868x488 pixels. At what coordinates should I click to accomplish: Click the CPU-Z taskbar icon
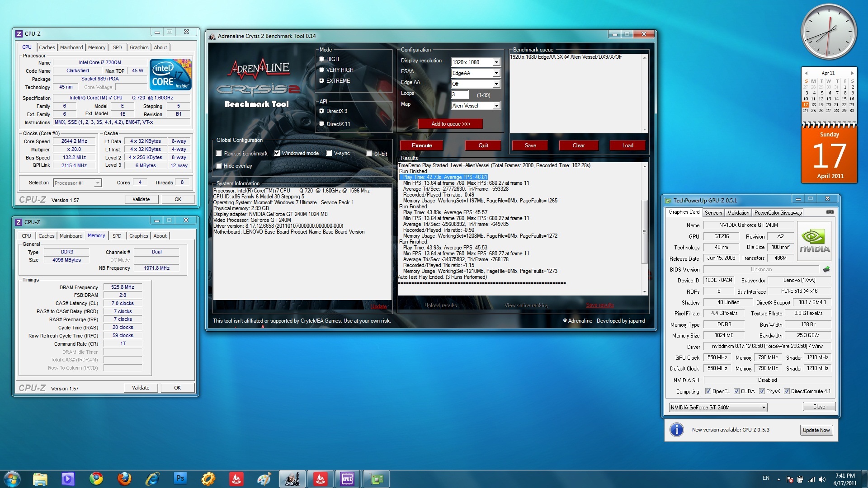[x=347, y=479]
